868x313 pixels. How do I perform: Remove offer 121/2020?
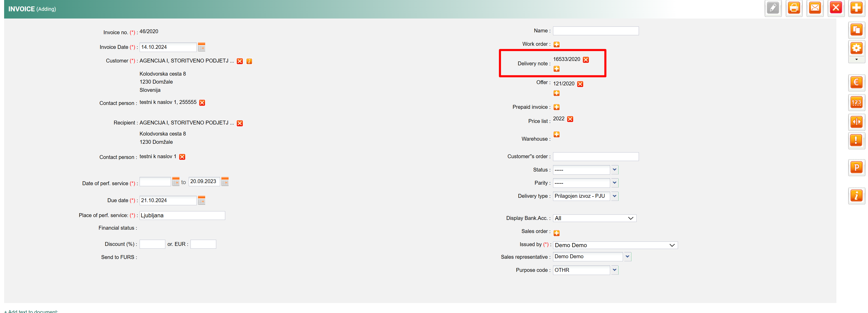coord(580,84)
